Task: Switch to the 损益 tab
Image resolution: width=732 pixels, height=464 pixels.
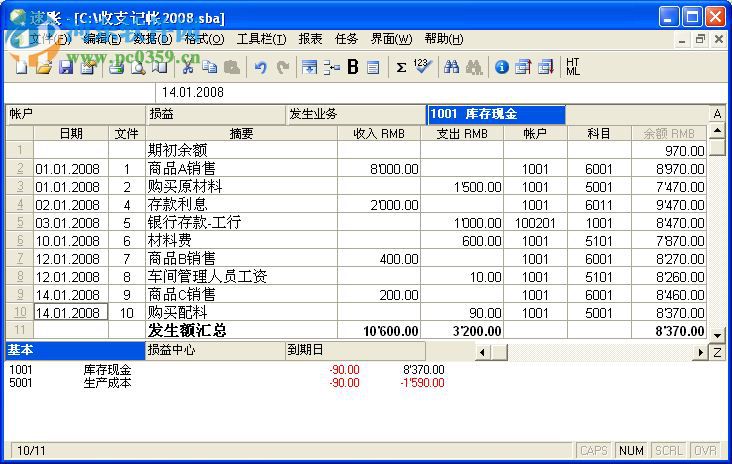Action: click(x=216, y=114)
